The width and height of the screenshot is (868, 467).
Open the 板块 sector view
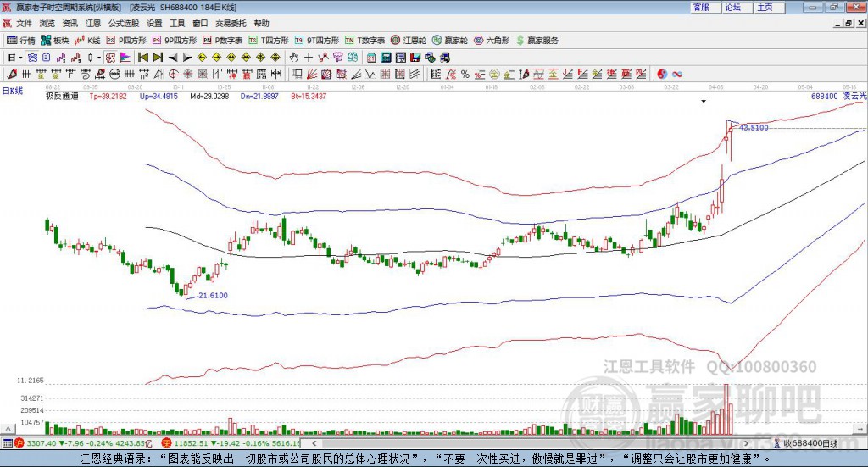coord(55,41)
